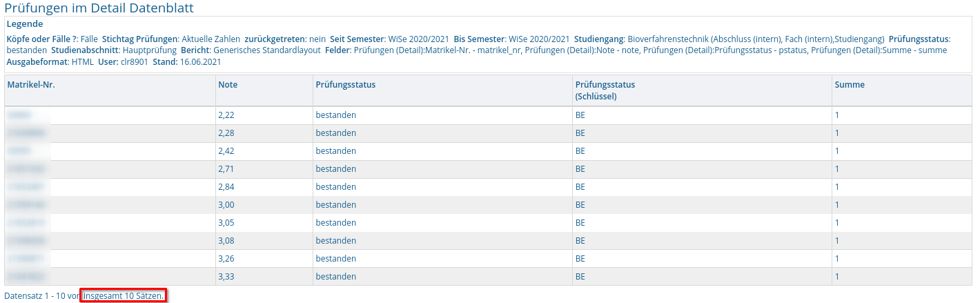Screen dimensions: 980x303
Task: Select the grade 2,42 cell
Action: click(227, 150)
